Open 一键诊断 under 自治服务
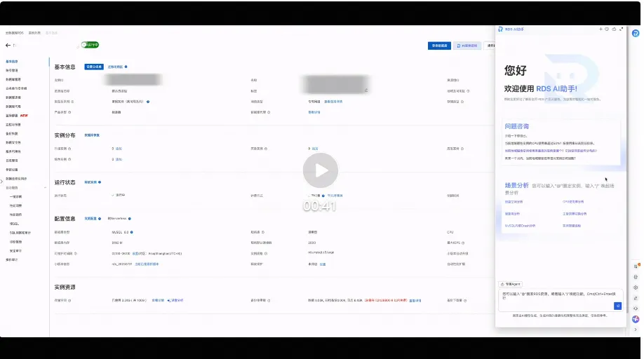Image resolution: width=644 pixels, height=359 pixels. point(15,196)
